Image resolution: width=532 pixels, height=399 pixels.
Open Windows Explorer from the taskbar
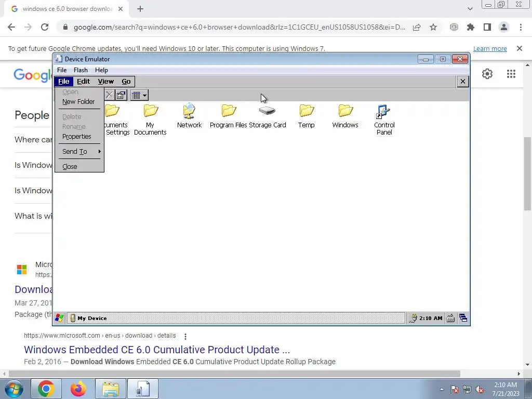(111, 389)
